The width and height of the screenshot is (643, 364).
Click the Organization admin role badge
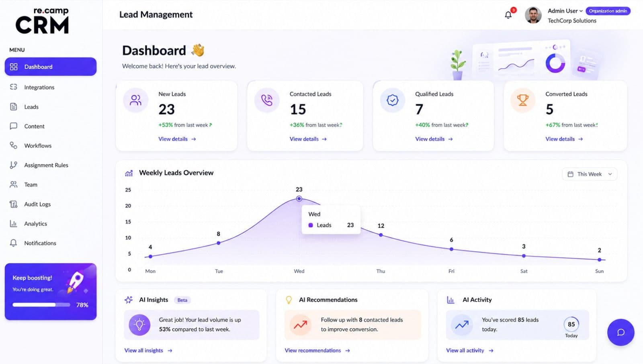coord(608,11)
